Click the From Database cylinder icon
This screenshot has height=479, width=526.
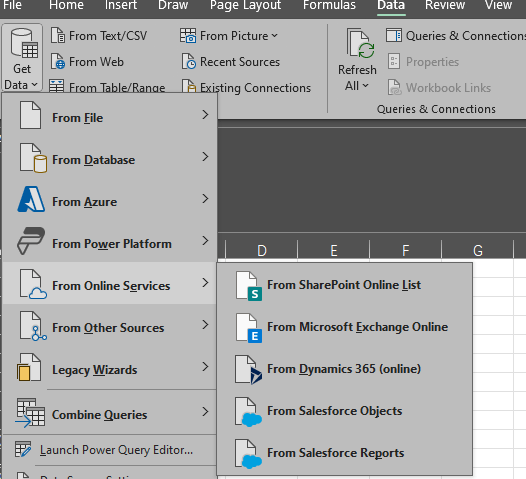pyautogui.click(x=33, y=158)
